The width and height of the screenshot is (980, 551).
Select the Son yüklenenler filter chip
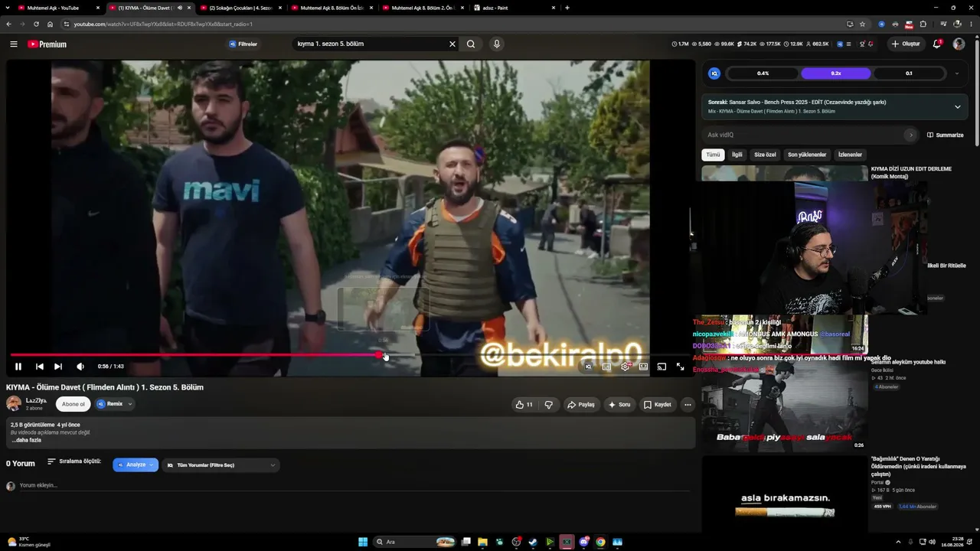click(807, 155)
